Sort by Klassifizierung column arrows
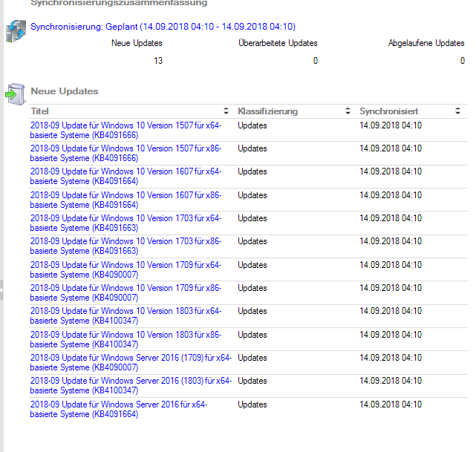The image size is (476, 452). pos(348,111)
